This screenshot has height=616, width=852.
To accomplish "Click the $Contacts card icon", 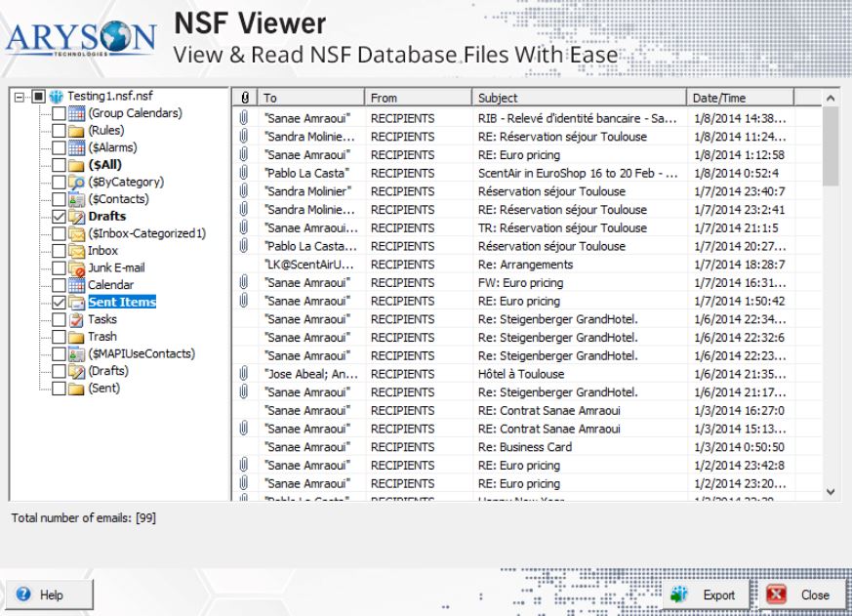I will point(77,199).
